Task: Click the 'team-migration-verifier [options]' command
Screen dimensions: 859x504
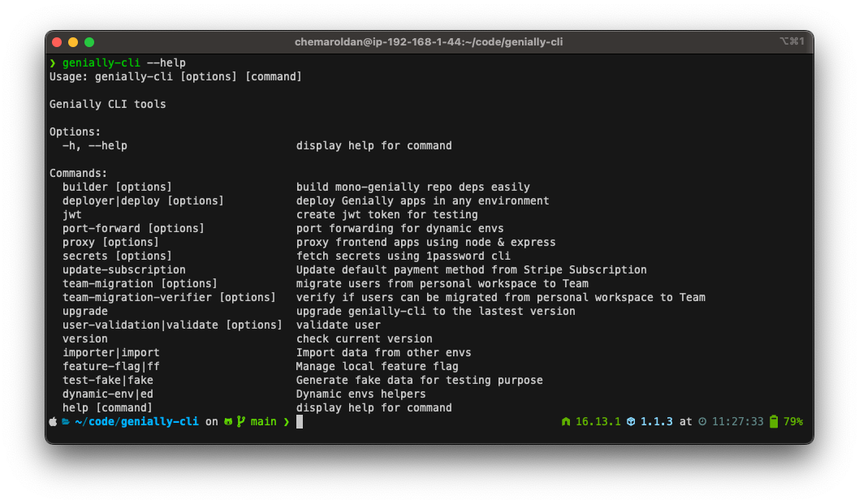Action: pos(169,298)
